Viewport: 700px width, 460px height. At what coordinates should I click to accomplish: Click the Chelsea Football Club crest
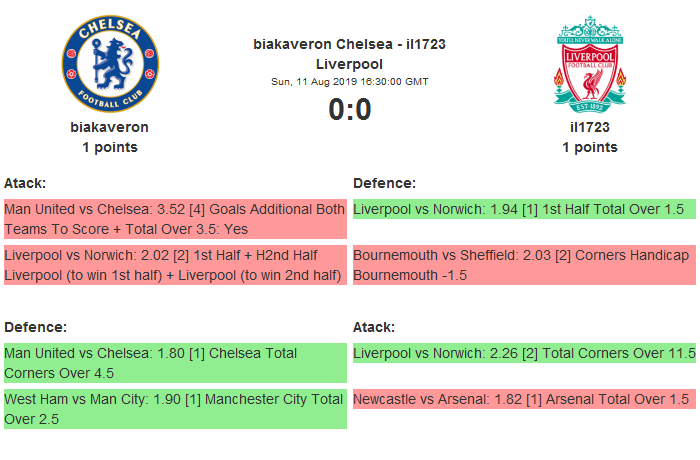coord(110,63)
